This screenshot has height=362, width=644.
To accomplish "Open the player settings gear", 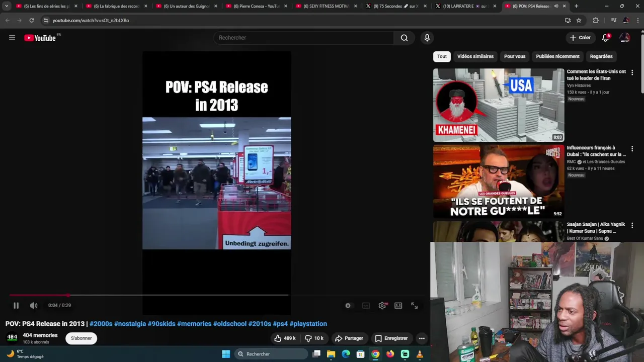I will click(x=382, y=305).
